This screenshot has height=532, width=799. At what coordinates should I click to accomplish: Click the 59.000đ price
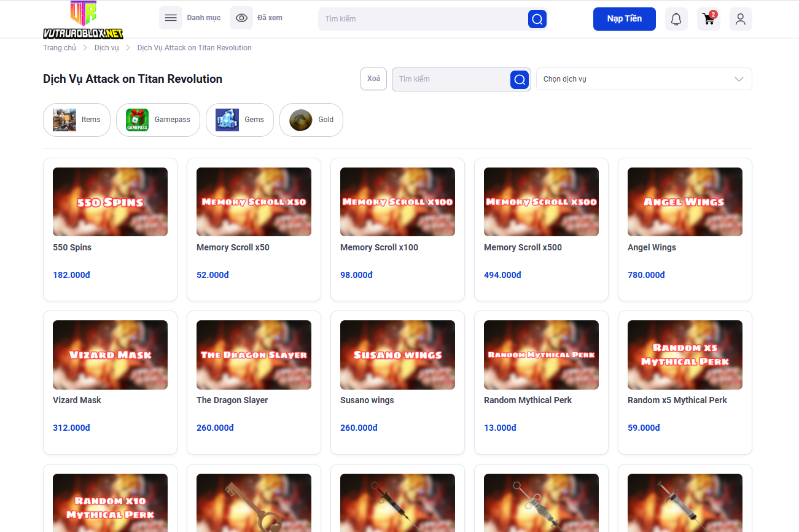(x=644, y=428)
